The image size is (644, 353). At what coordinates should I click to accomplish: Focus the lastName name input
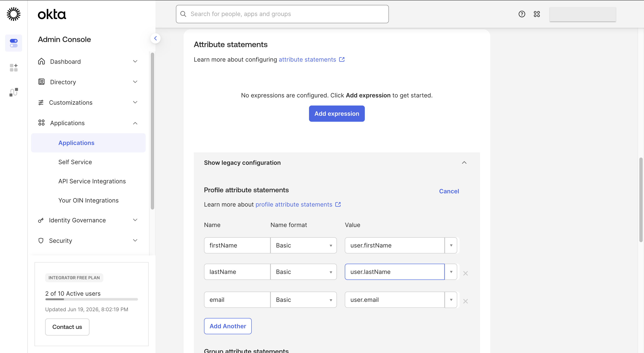[x=237, y=272]
